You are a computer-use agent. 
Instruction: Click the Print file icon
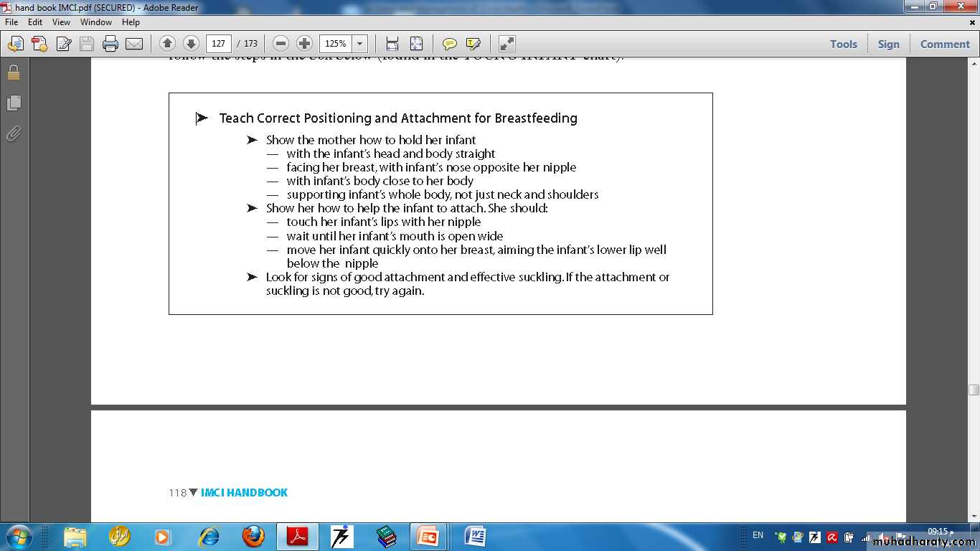[x=110, y=44]
